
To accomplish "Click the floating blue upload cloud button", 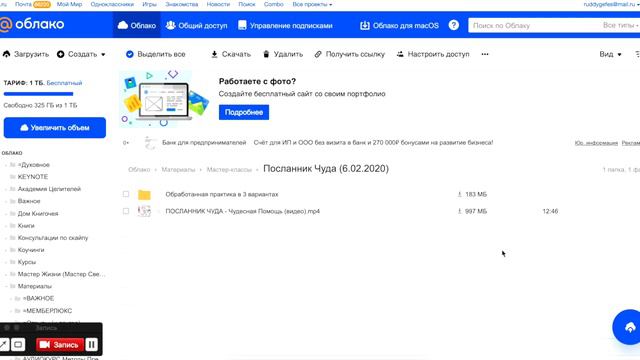I will click(x=629, y=327).
